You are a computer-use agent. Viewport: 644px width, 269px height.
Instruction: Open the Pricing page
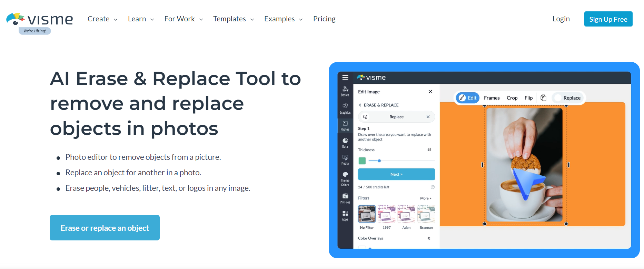click(x=324, y=19)
